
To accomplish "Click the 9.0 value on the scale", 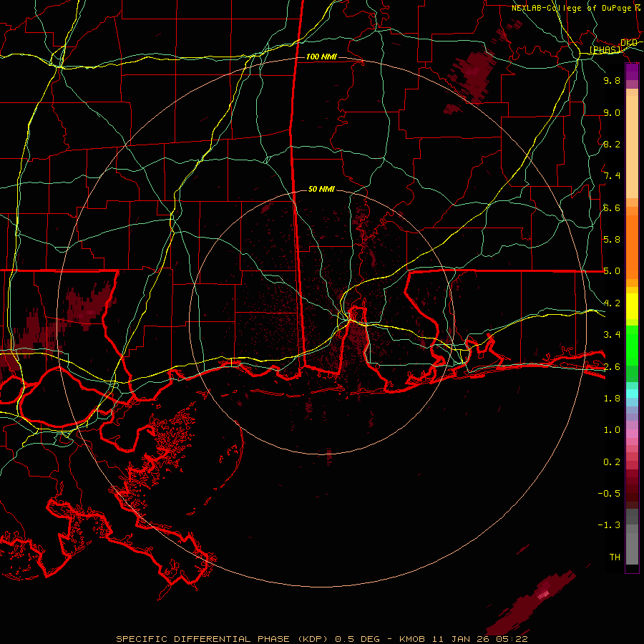I will pyautogui.click(x=612, y=112).
